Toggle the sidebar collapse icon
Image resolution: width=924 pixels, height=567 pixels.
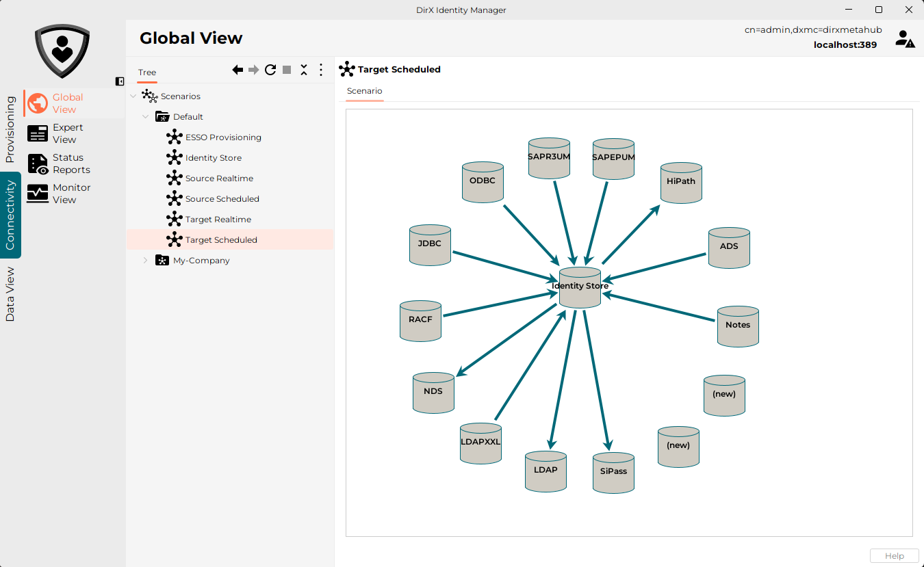click(x=120, y=81)
